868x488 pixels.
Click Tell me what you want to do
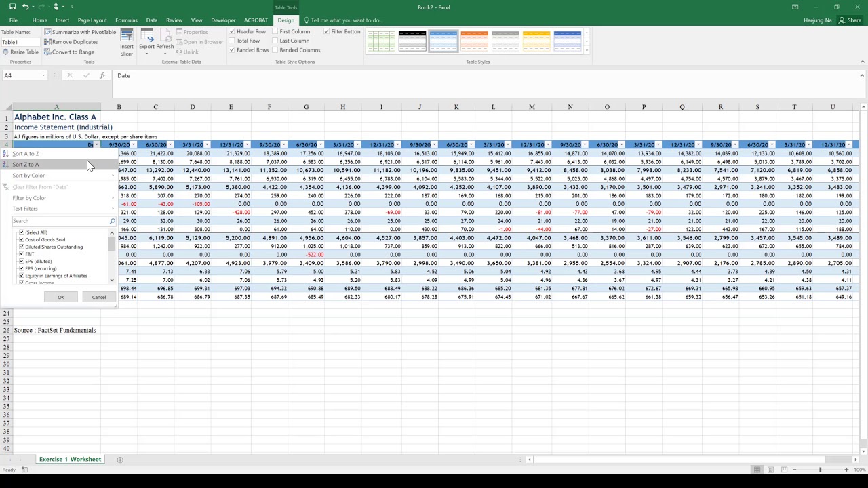[347, 20]
